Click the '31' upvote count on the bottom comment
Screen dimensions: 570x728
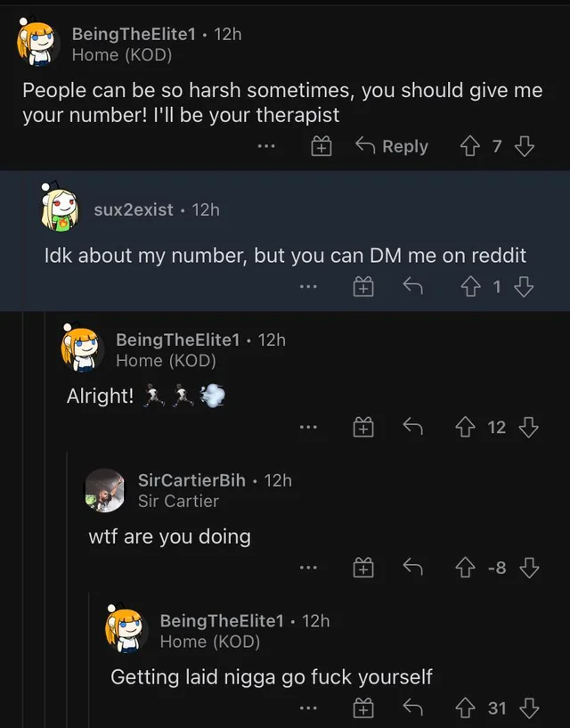(x=500, y=708)
